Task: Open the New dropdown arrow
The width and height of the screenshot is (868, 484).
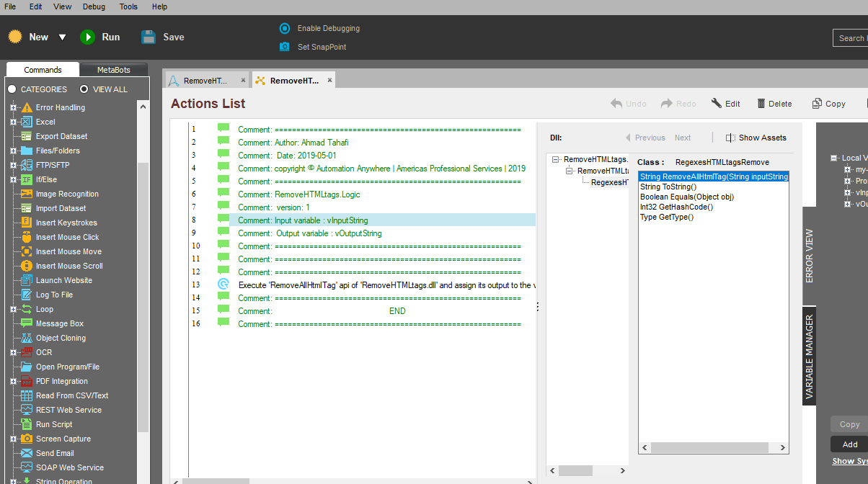Action: coord(62,37)
